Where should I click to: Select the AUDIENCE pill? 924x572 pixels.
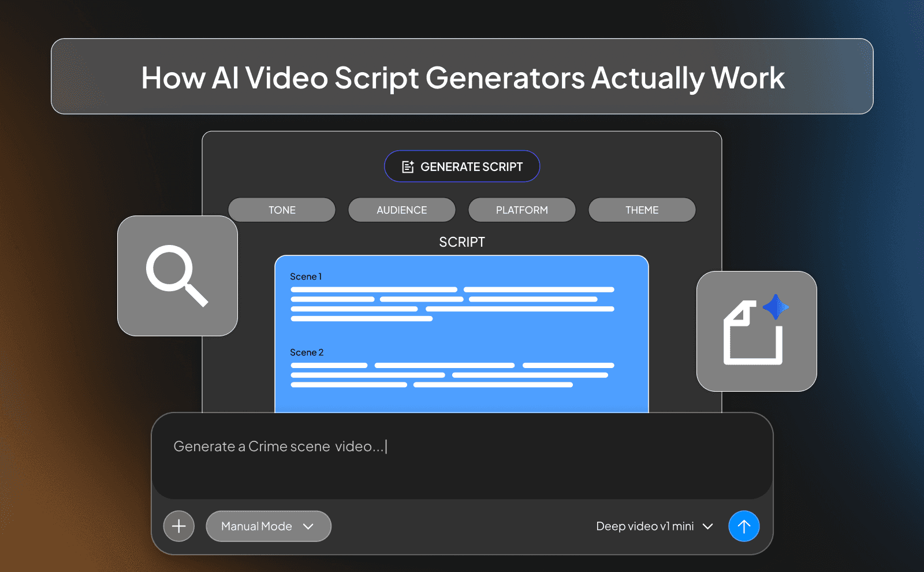click(402, 210)
